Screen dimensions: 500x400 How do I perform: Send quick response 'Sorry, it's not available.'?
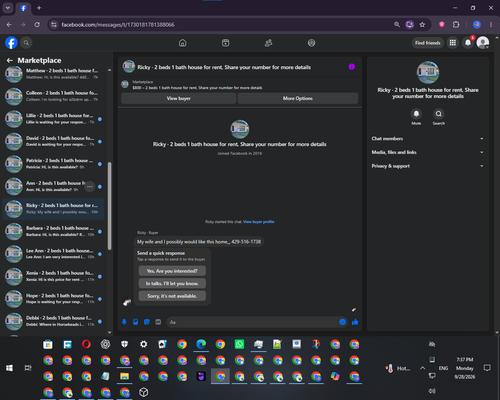[172, 296]
